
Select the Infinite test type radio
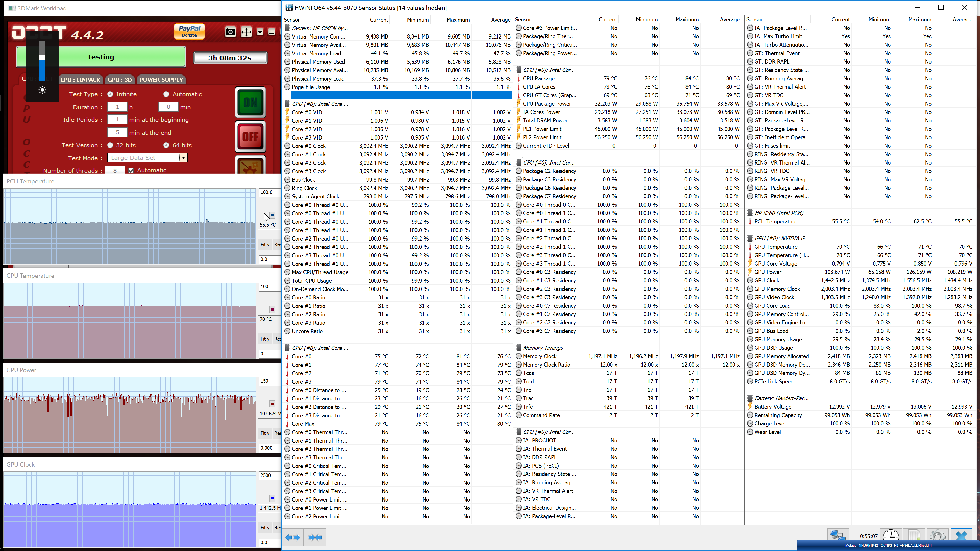(110, 94)
